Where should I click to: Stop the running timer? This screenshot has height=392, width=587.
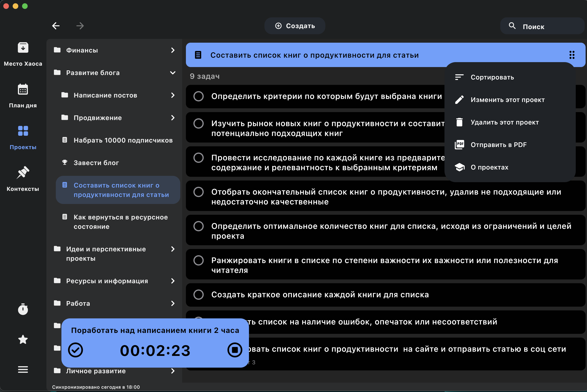click(234, 350)
